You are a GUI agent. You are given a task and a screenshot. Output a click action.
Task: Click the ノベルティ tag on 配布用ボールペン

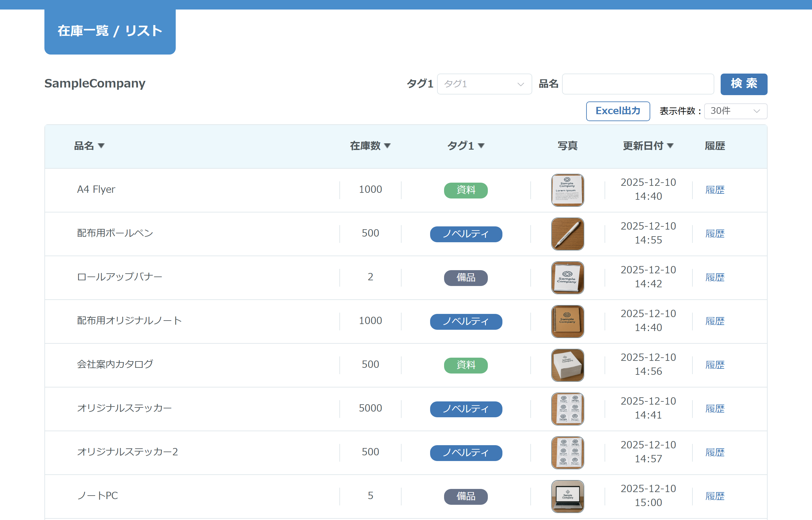tap(466, 234)
